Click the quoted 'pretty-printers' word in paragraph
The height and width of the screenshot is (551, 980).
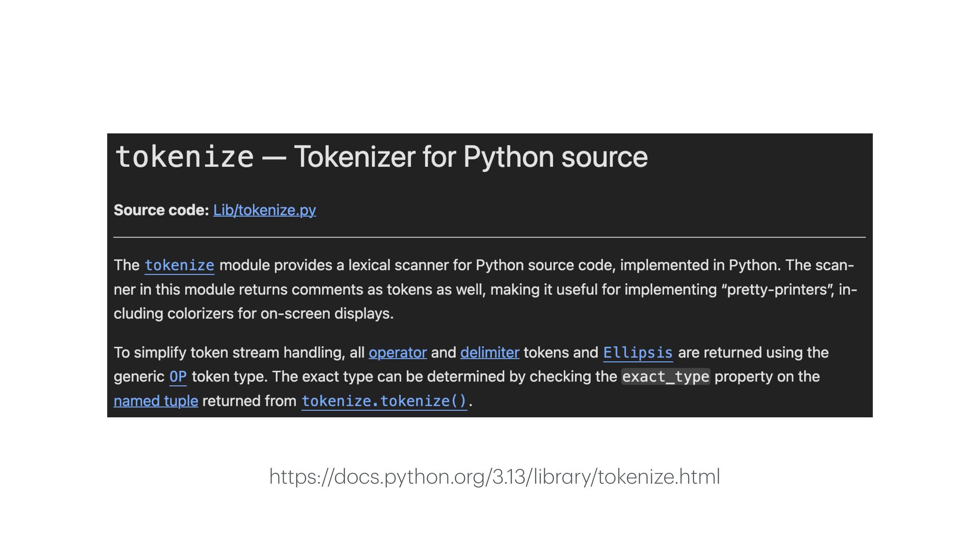pyautogui.click(x=777, y=290)
